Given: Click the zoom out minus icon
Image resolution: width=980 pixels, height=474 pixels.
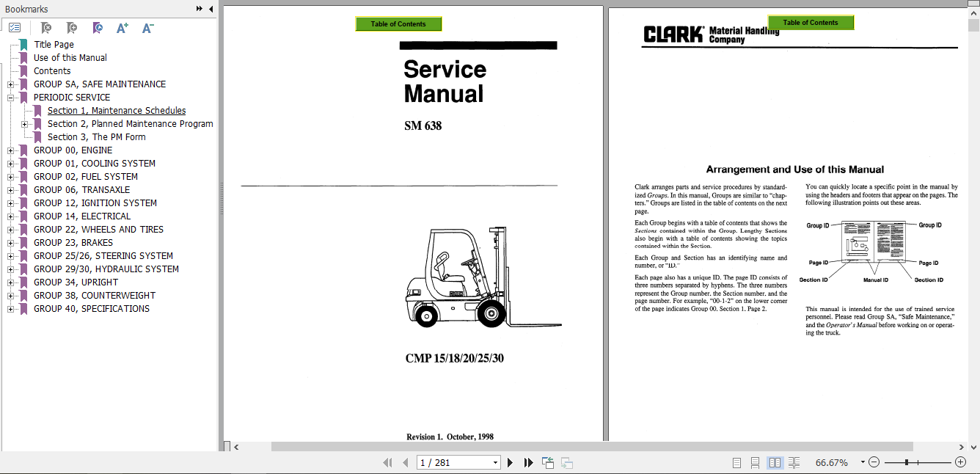Looking at the screenshot, I should [x=874, y=462].
